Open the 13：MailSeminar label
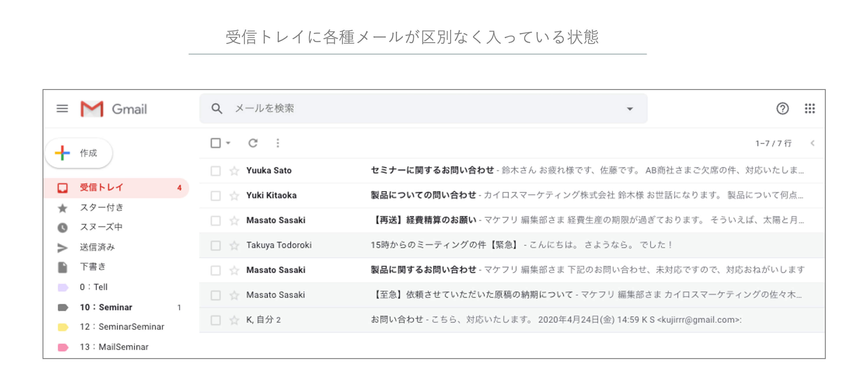Image resolution: width=868 pixels, height=381 pixels. [x=116, y=347]
